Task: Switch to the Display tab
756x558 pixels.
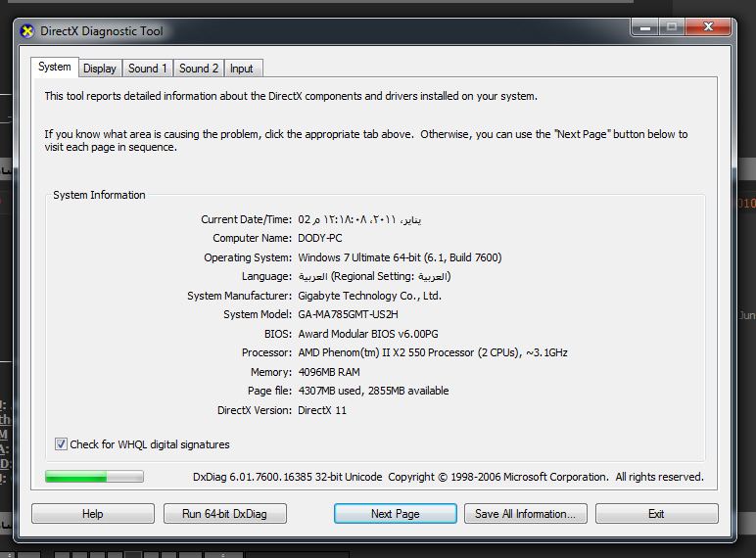Action: click(100, 69)
